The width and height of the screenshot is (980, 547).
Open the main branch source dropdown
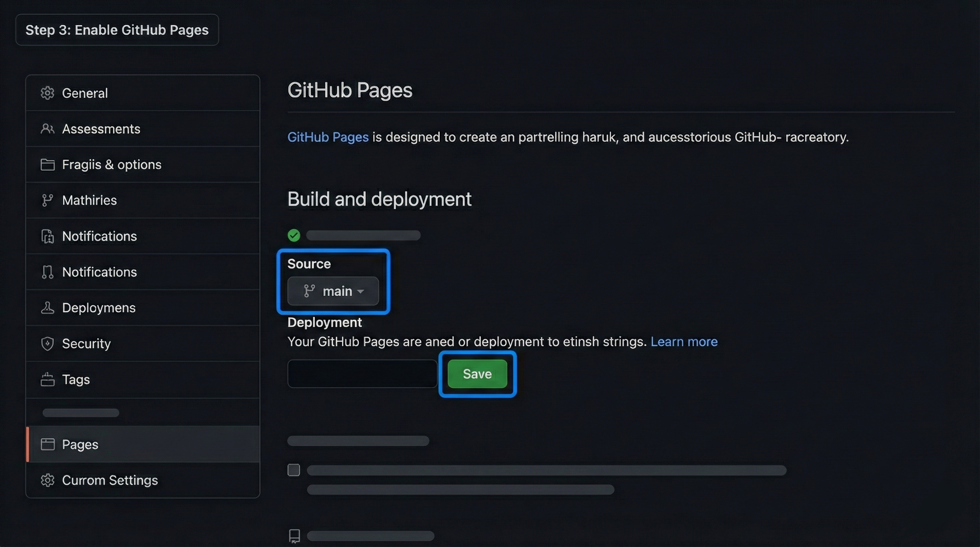333,291
